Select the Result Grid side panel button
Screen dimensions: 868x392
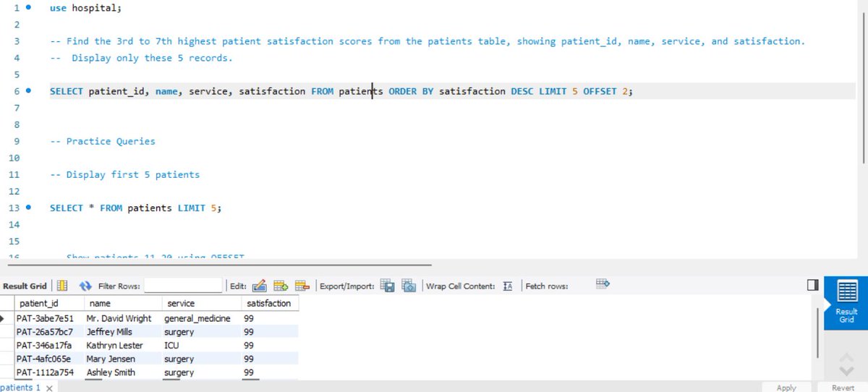point(846,302)
